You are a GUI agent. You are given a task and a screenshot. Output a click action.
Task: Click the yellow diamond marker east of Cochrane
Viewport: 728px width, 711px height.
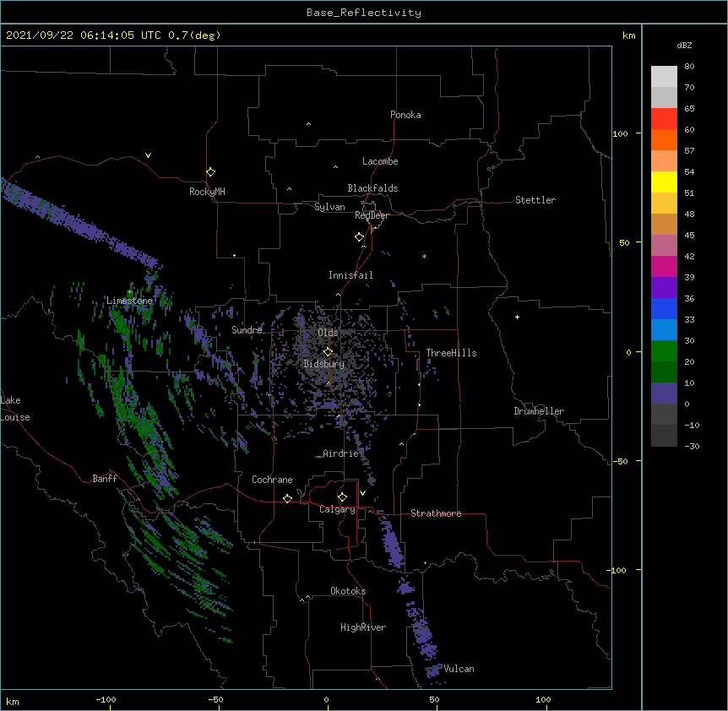tap(287, 498)
